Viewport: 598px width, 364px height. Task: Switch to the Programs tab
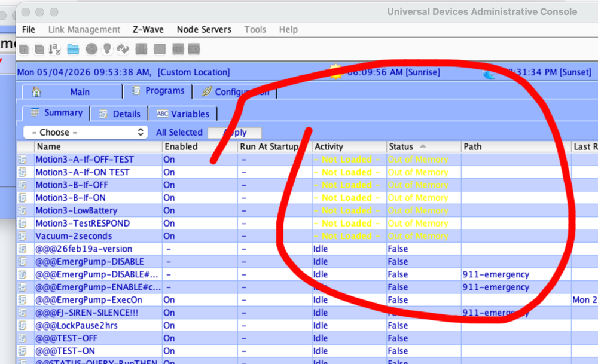pyautogui.click(x=157, y=91)
